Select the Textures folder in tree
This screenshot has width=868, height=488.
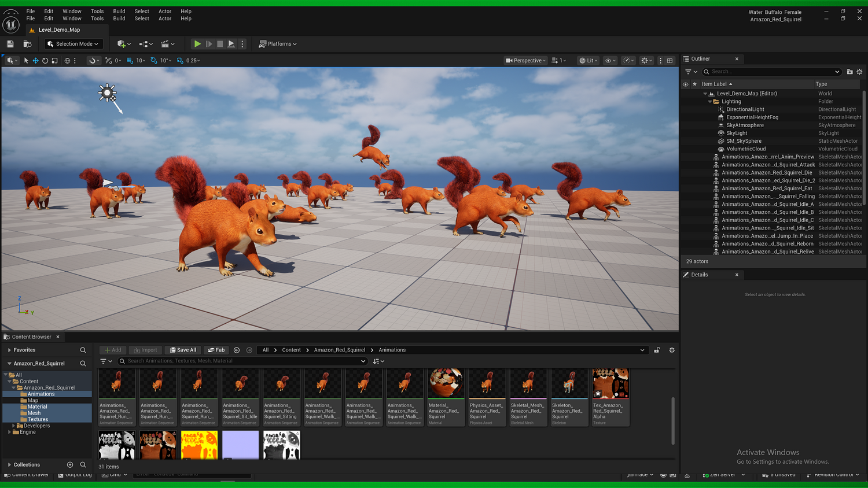[x=38, y=419]
